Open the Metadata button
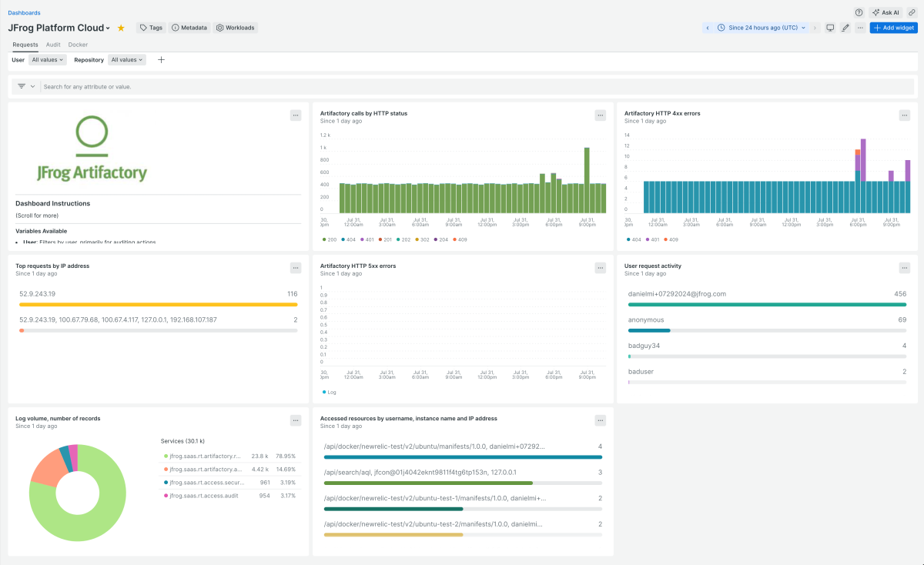Screen dimensions: 924x565 point(189,28)
